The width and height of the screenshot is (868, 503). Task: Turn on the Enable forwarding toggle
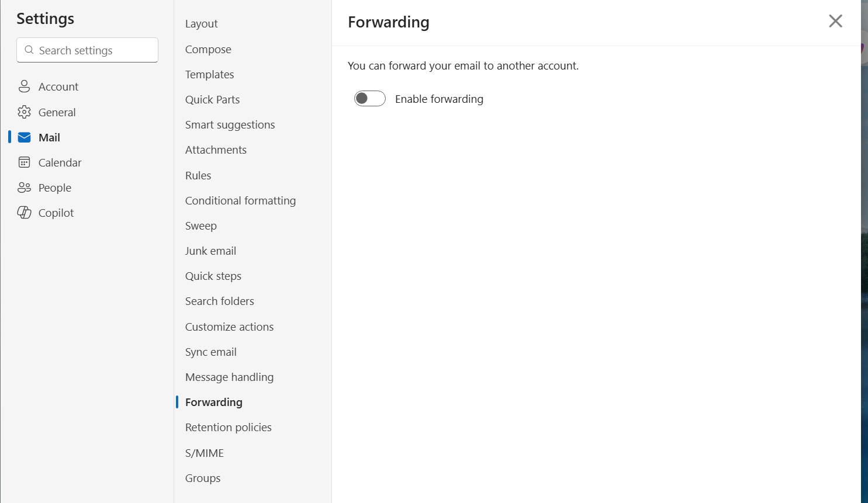click(x=370, y=99)
